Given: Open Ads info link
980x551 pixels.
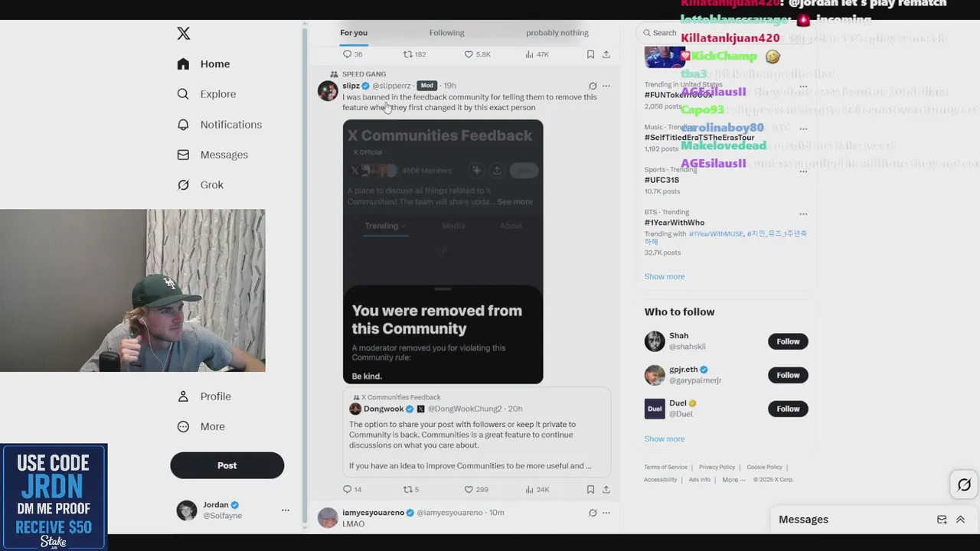Looking at the screenshot, I should tap(699, 480).
